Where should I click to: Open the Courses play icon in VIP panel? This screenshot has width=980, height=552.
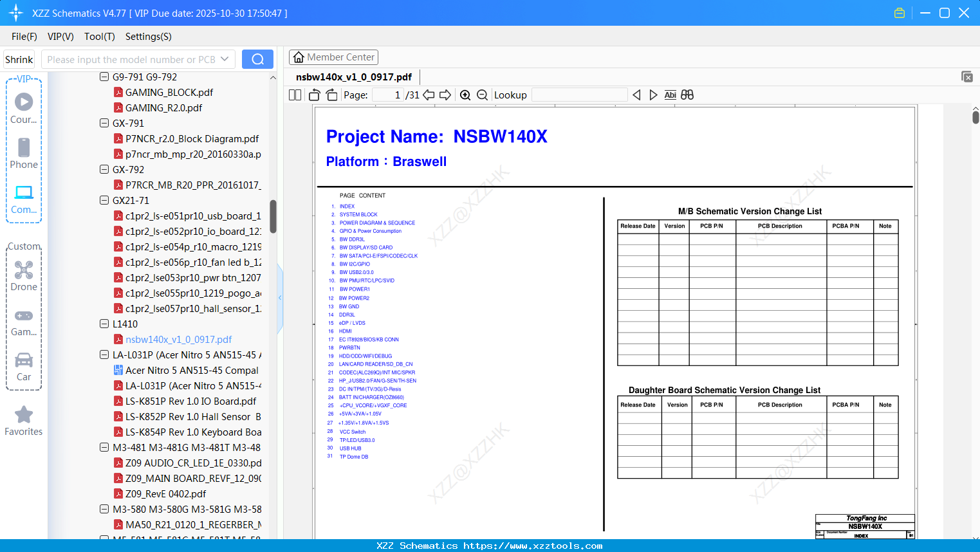tap(24, 102)
